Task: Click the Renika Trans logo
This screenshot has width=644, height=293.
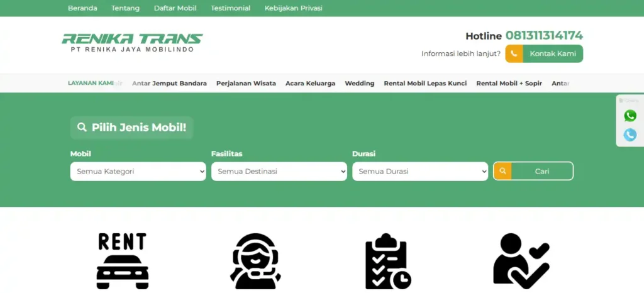Action: coord(132,43)
